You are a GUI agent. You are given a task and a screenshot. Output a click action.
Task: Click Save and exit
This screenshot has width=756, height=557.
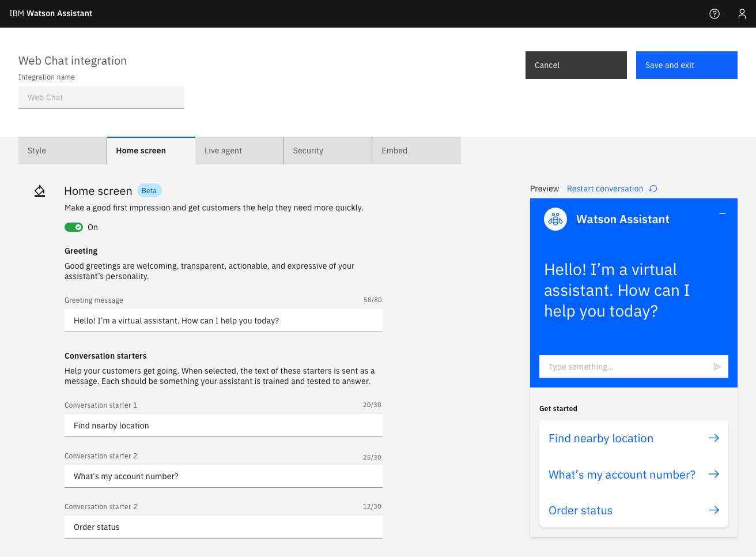pyautogui.click(x=687, y=65)
